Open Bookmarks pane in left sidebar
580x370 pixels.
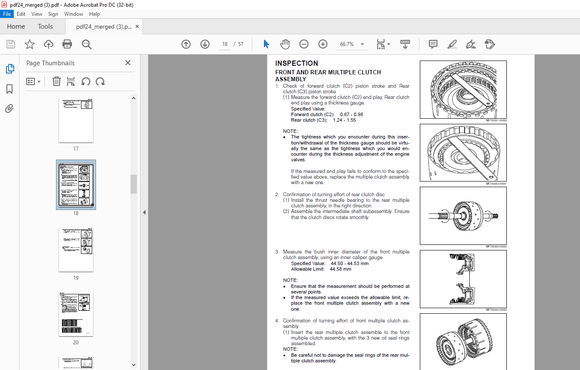(10, 89)
